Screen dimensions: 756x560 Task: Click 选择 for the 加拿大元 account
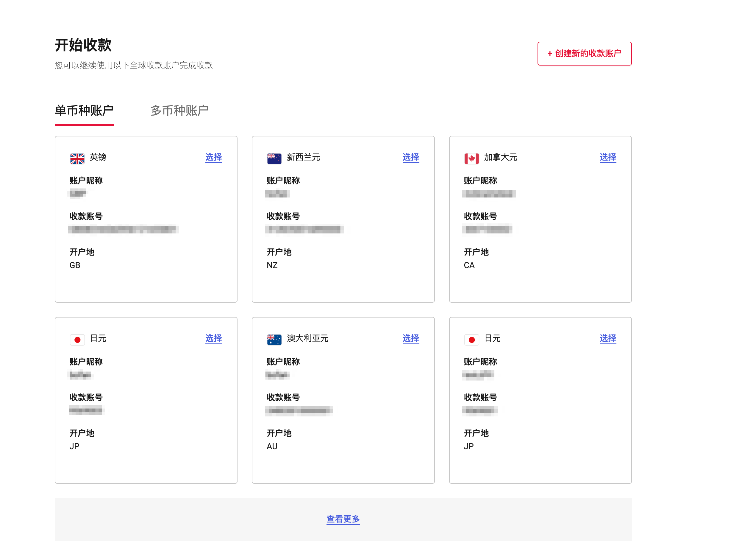[x=608, y=157]
